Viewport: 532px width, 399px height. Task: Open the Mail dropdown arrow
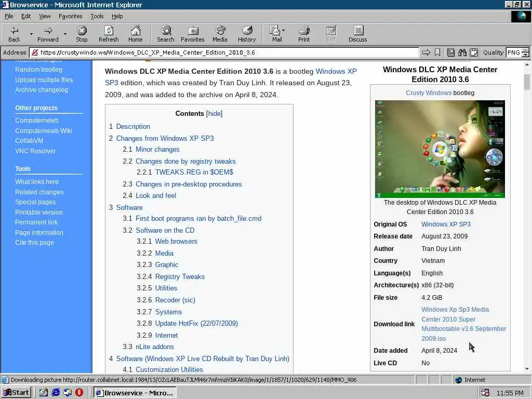click(x=283, y=31)
